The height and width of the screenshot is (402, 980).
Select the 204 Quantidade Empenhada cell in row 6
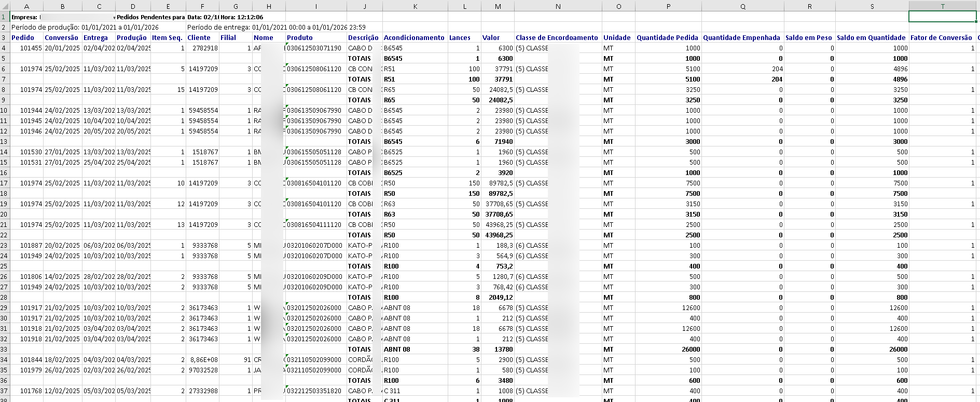(x=742, y=69)
